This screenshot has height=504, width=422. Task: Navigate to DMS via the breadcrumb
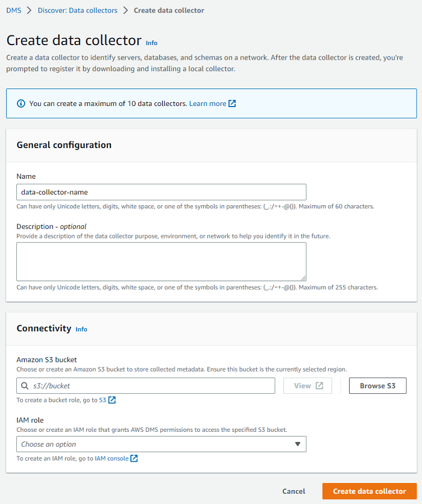(x=13, y=10)
